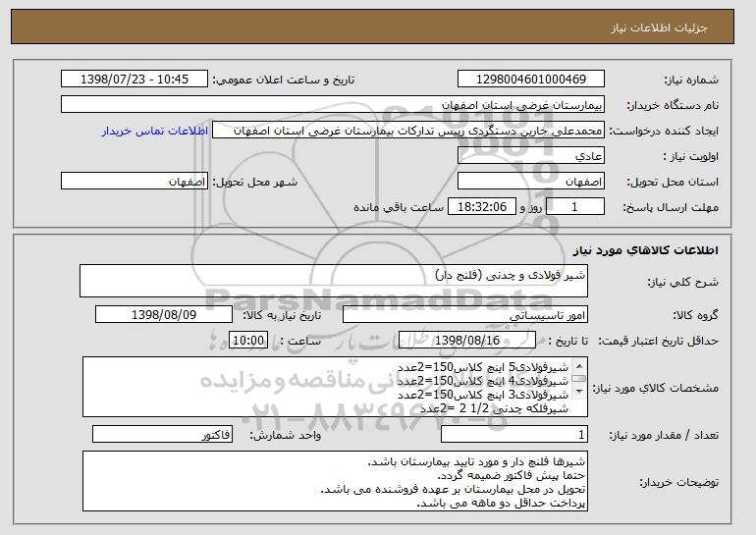Open the اطلاعات تماس خریدار link
Image resolution: width=756 pixels, height=535 pixels.
point(155,131)
